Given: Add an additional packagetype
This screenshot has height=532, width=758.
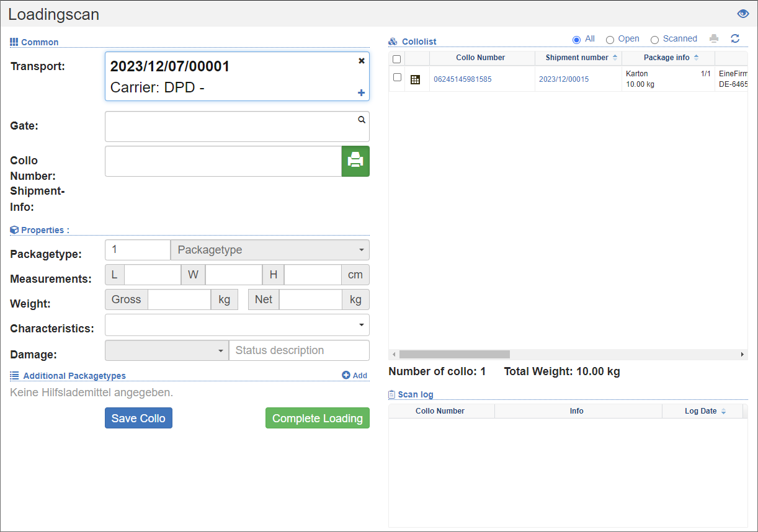Looking at the screenshot, I should pos(354,375).
